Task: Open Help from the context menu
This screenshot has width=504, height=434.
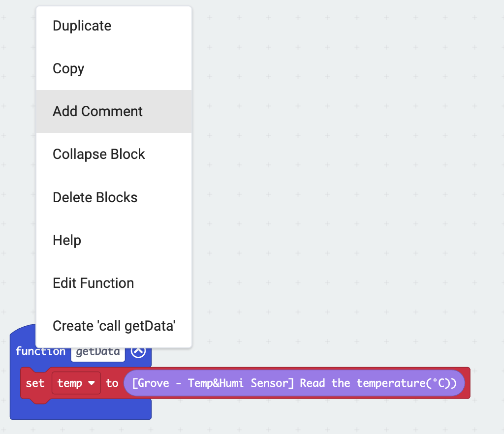Action: point(67,240)
